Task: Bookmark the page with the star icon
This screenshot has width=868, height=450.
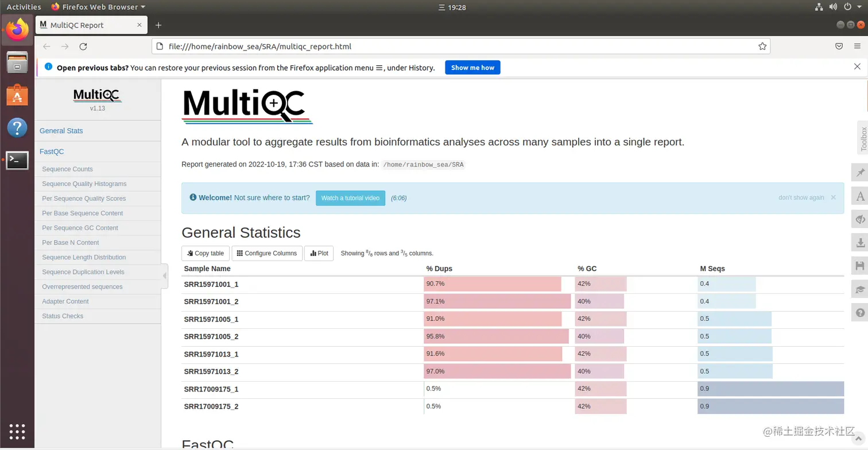Action: click(762, 46)
